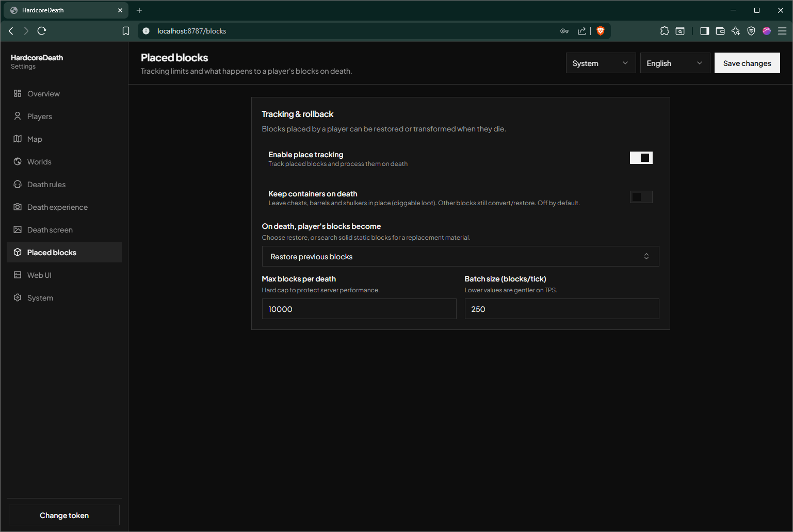Image resolution: width=793 pixels, height=532 pixels.
Task: Click the Max blocks per death field
Action: tap(359, 309)
